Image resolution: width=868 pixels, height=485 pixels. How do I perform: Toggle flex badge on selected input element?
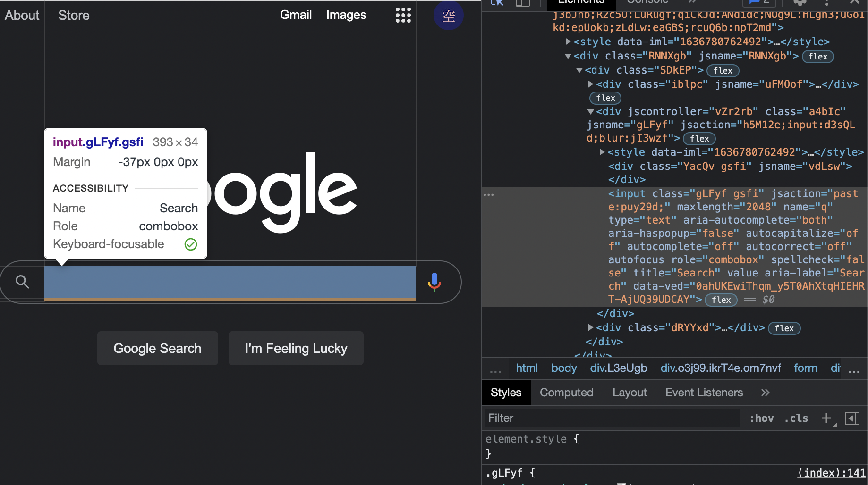coord(721,300)
